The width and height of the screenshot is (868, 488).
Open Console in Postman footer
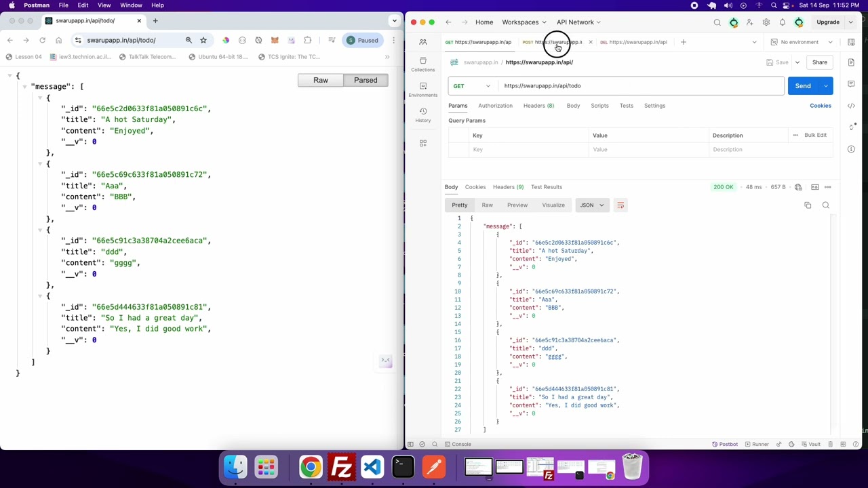[x=457, y=444]
